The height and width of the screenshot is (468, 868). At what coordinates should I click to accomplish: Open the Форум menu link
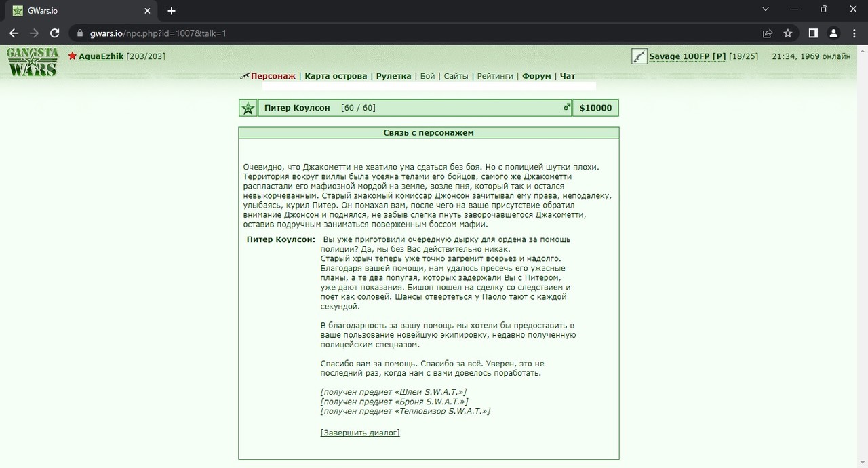(x=537, y=76)
